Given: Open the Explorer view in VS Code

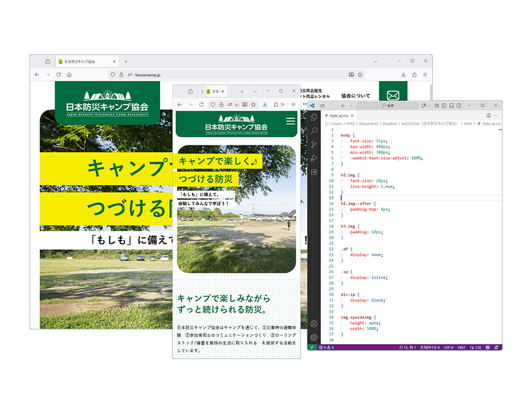Looking at the screenshot, I should 314,117.
